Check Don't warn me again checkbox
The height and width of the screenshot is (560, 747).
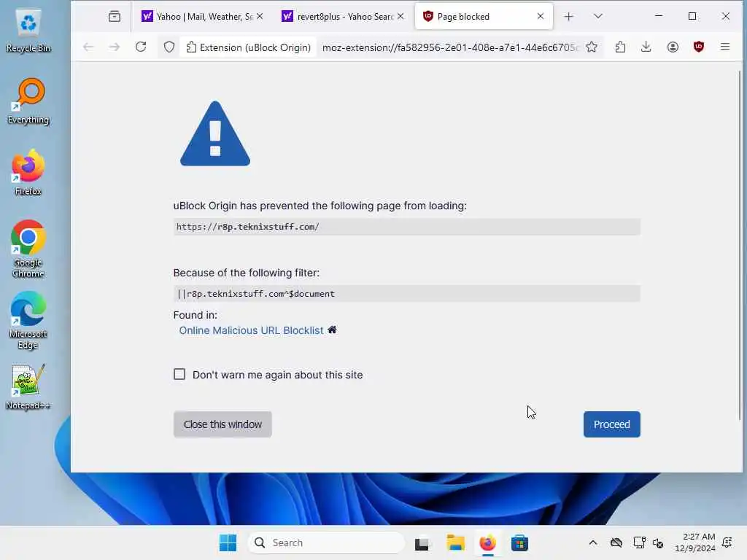pos(179,374)
